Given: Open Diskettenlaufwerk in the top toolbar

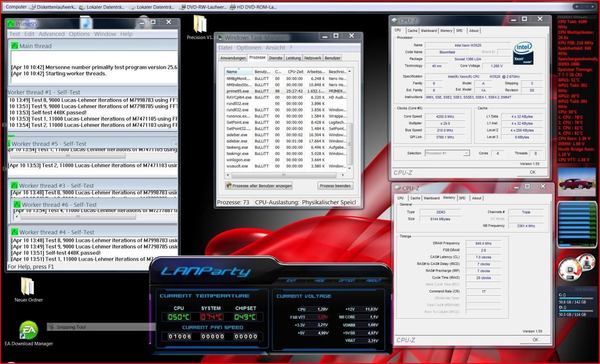Looking at the screenshot, I should (x=52, y=7).
